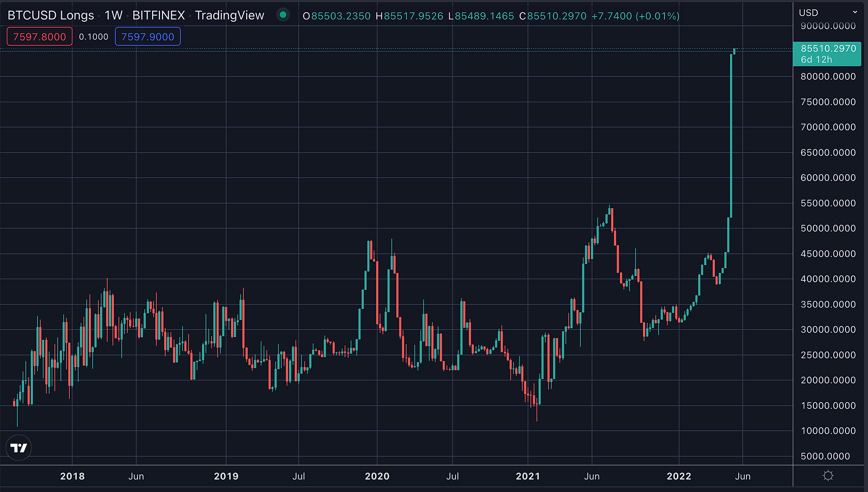Click the 2018 time axis label

pyautogui.click(x=73, y=476)
